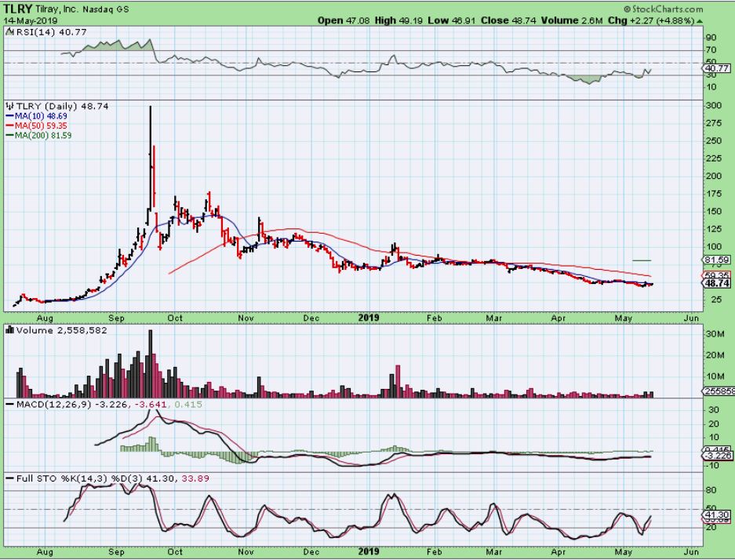The image size is (735, 560).
Task: Click the -3.226 MACD axis tag
Action: click(x=717, y=456)
